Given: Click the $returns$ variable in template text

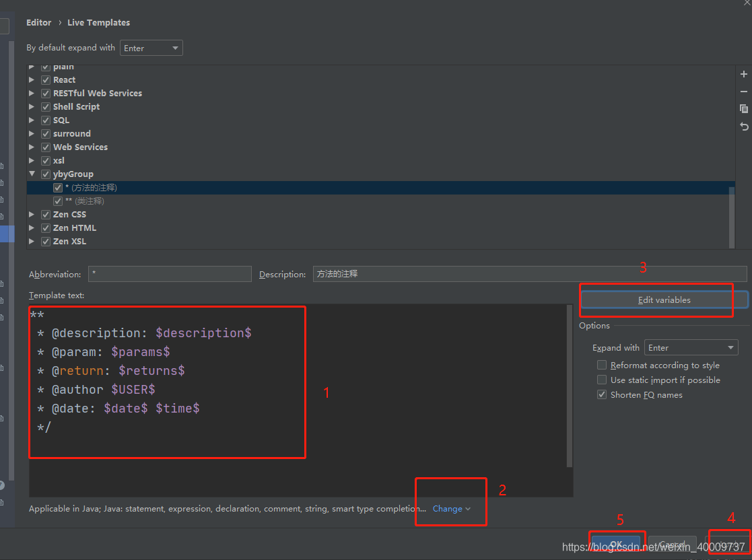Looking at the screenshot, I should (x=151, y=371).
